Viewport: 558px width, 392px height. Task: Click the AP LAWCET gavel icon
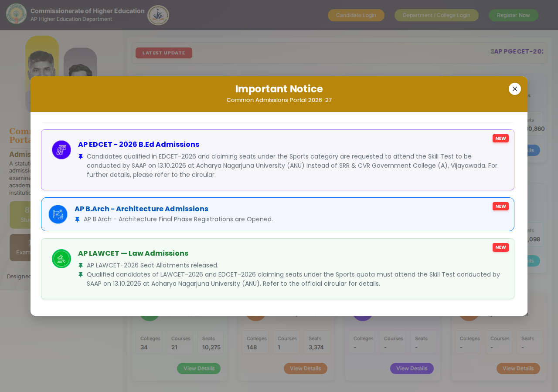click(61, 259)
